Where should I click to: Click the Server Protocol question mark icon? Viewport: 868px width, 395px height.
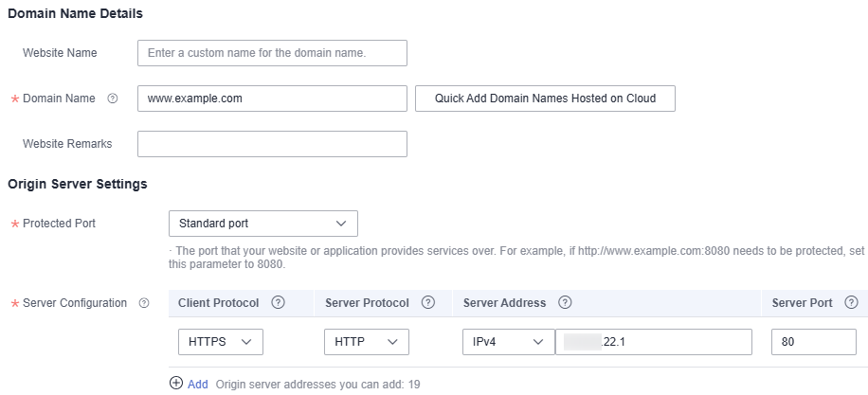[x=428, y=302]
